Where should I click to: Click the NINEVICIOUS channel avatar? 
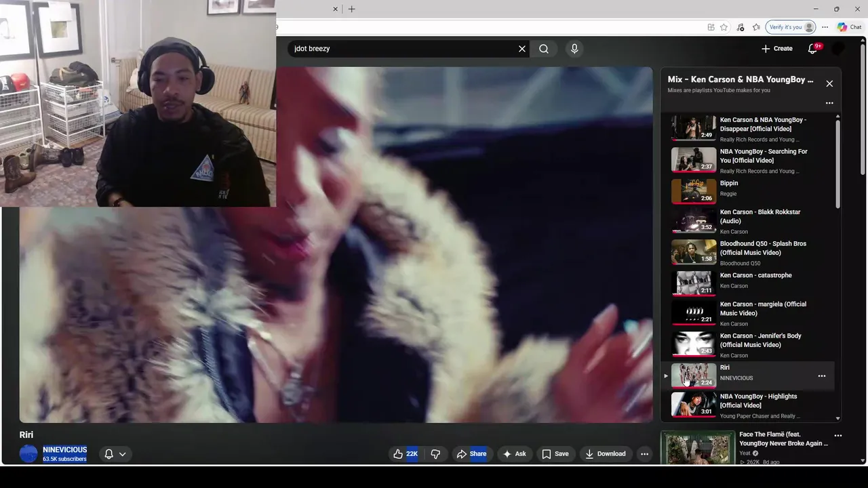coord(28,454)
